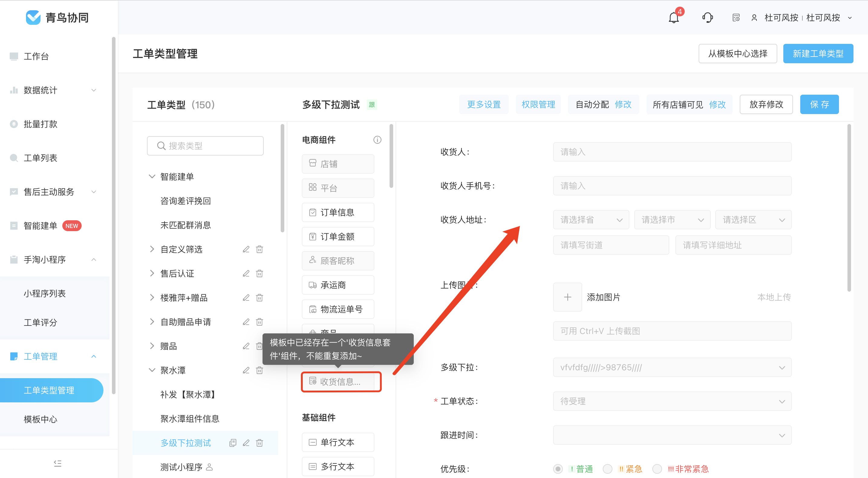Edit the 聚水潭 group
The height and width of the screenshot is (478, 868).
pyautogui.click(x=246, y=371)
